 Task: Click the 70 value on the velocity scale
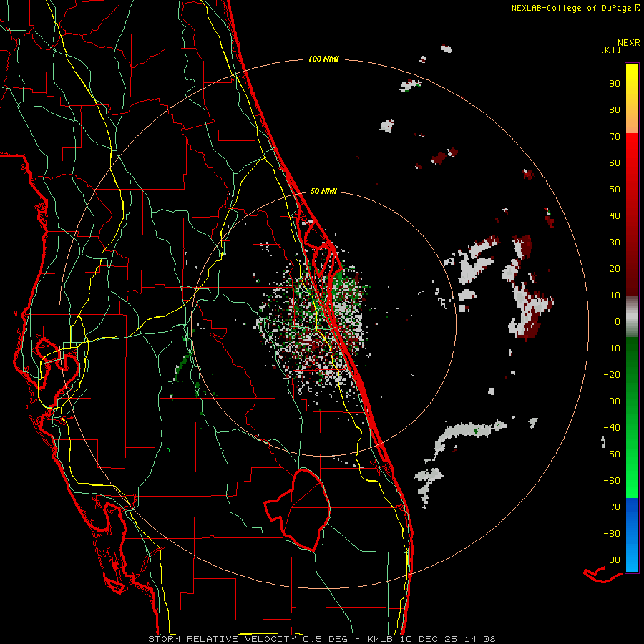point(615,137)
